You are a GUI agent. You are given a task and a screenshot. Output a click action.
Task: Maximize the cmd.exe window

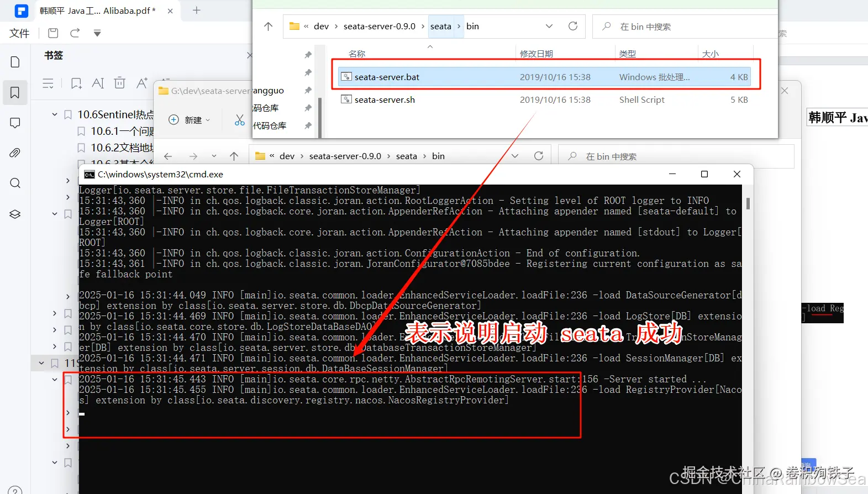coord(704,174)
